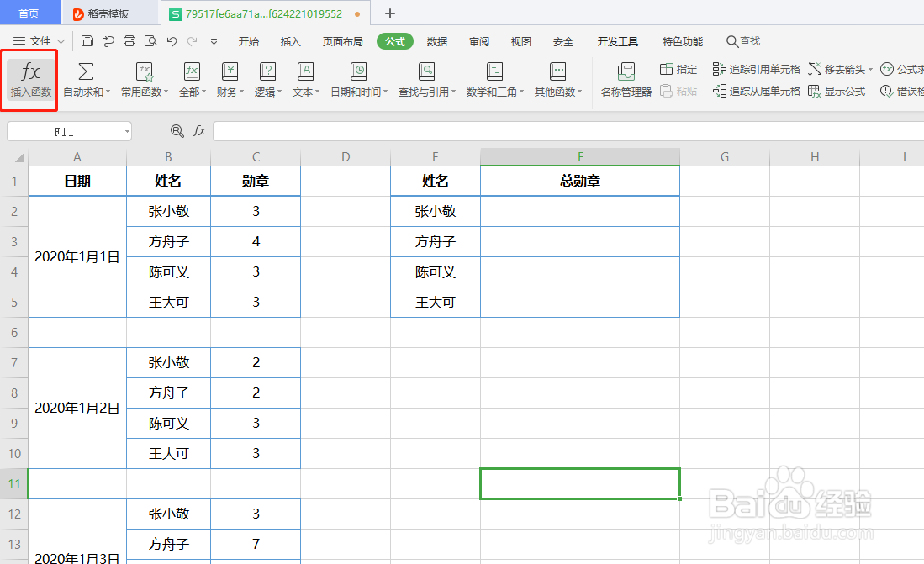Click inside the formula bar input

coord(504,131)
